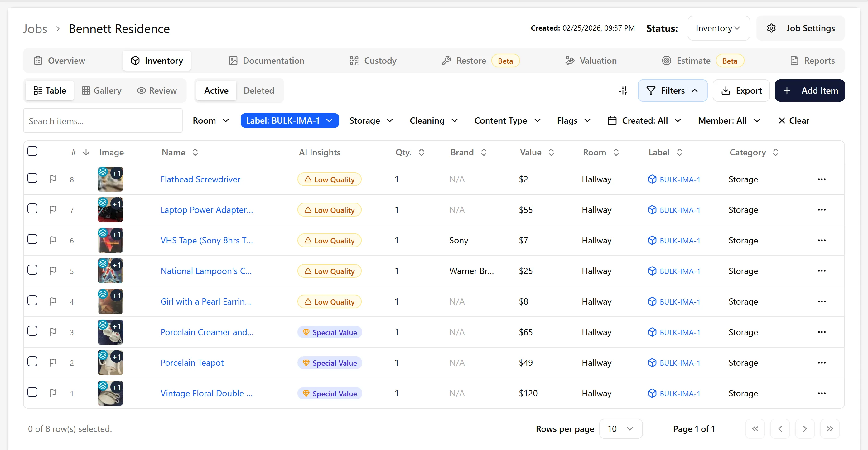Go to next page arrow
This screenshot has height=450, width=868.
[805, 429]
